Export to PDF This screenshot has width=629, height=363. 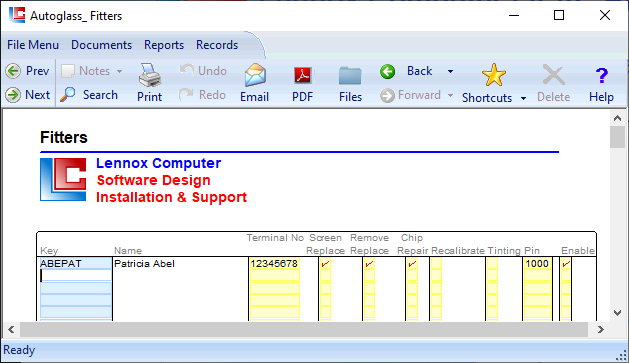point(302,83)
